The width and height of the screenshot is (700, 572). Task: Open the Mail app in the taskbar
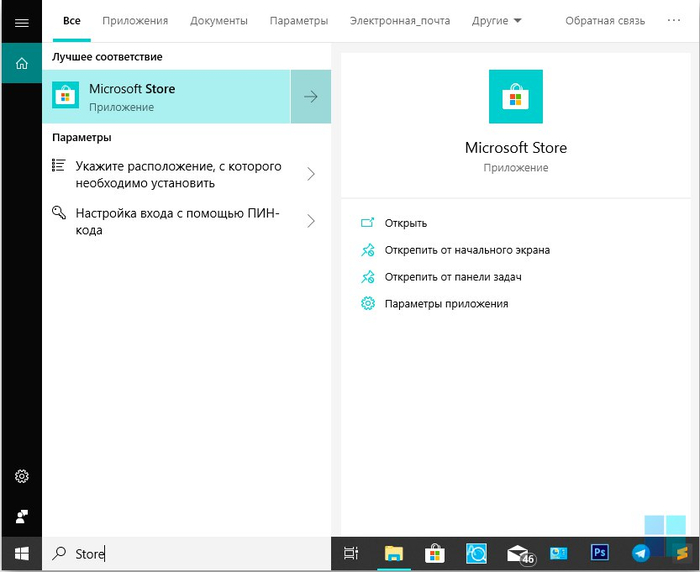click(x=518, y=553)
